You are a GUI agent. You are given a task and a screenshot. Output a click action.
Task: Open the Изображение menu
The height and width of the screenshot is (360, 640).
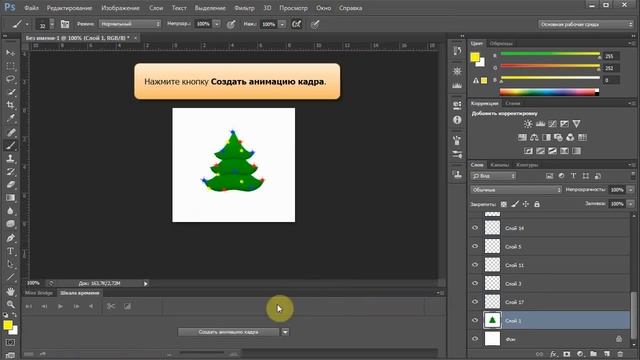[120, 8]
